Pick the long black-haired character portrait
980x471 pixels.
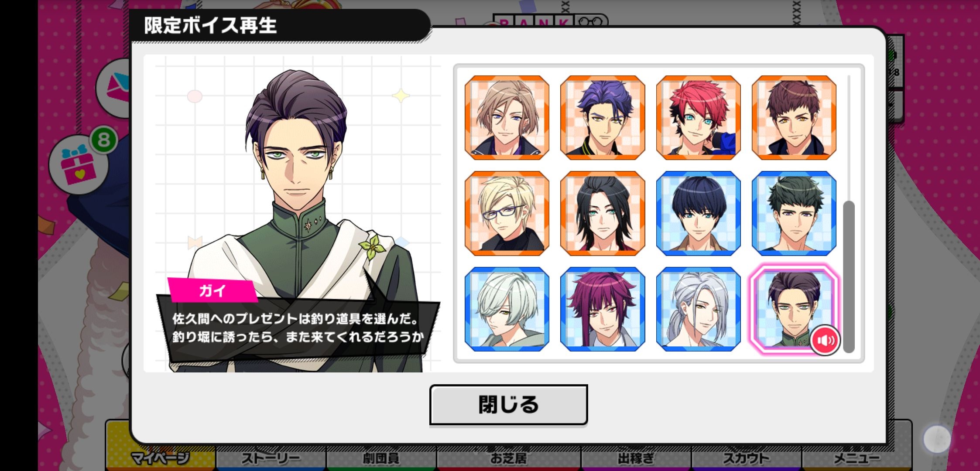(603, 213)
